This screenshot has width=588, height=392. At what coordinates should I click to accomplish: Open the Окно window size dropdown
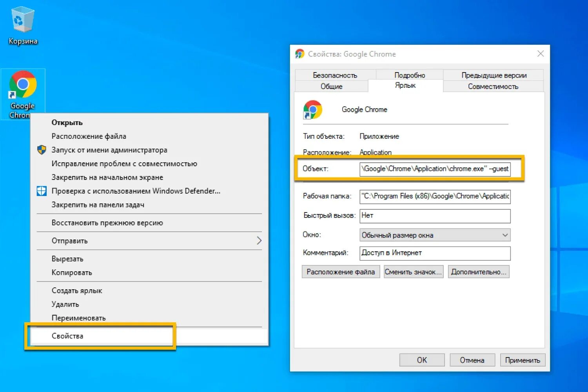435,235
